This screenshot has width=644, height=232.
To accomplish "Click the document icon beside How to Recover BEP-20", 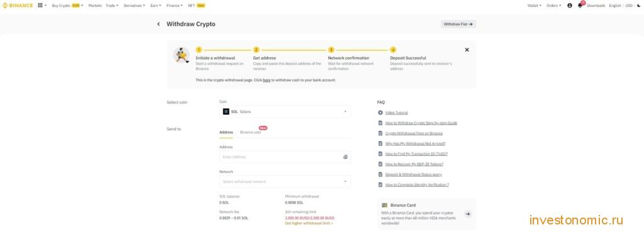I will point(380,164).
